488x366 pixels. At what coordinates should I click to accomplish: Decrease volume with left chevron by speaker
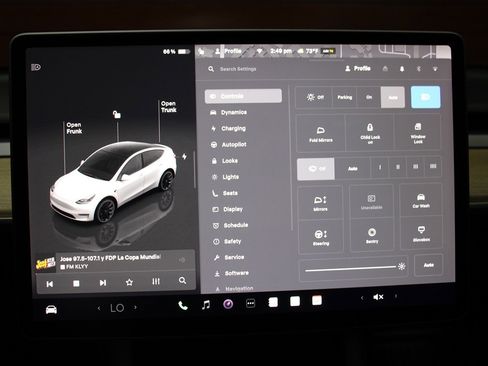pos(362,298)
